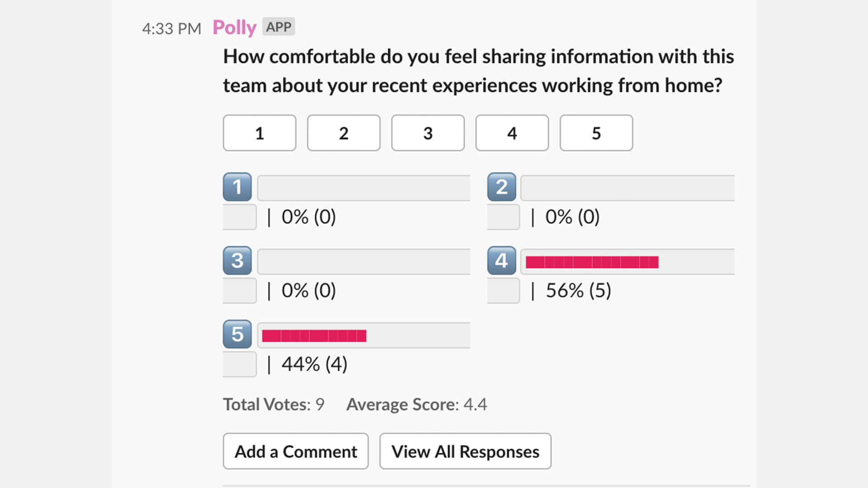Click the rating button labeled 5
868x488 pixels.
click(596, 132)
